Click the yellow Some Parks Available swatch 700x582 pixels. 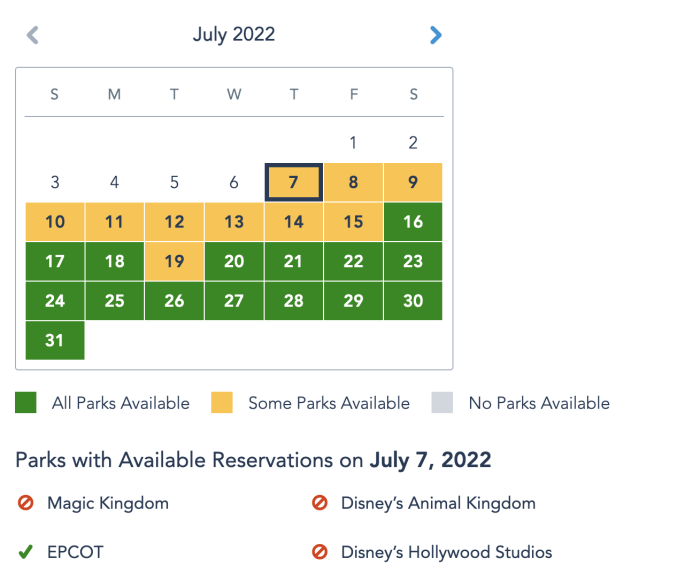tap(222, 403)
